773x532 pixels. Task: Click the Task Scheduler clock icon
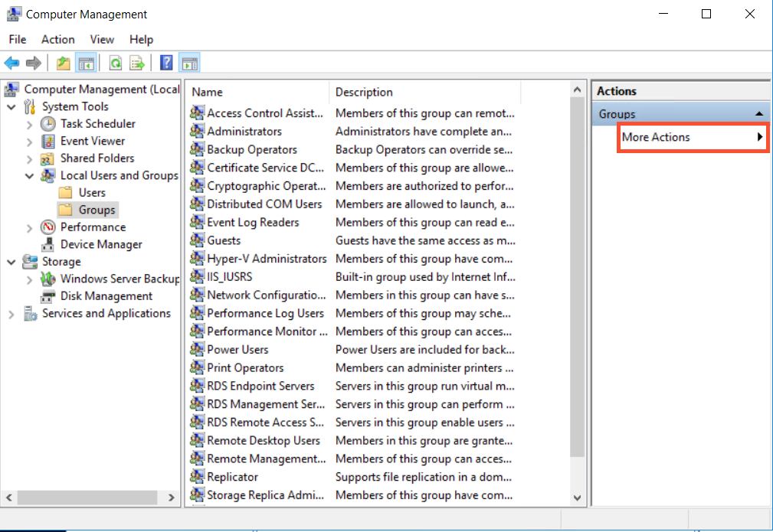[x=47, y=124]
